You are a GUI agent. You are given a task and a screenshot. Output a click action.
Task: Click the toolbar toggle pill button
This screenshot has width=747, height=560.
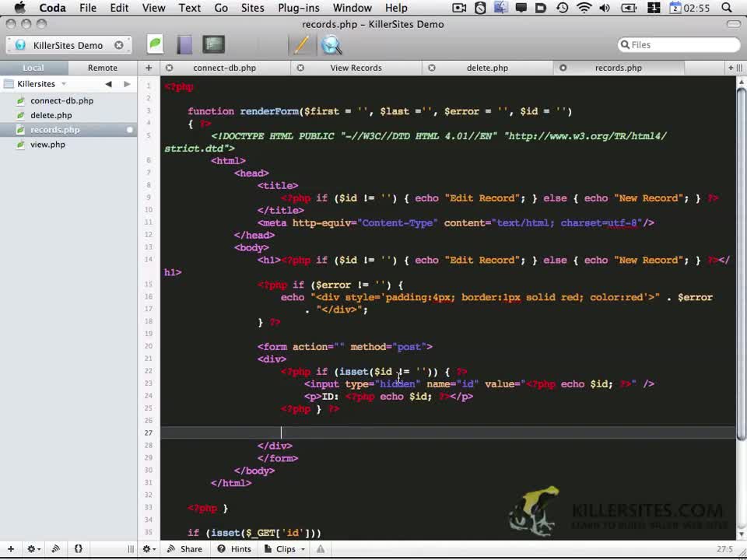point(733,24)
